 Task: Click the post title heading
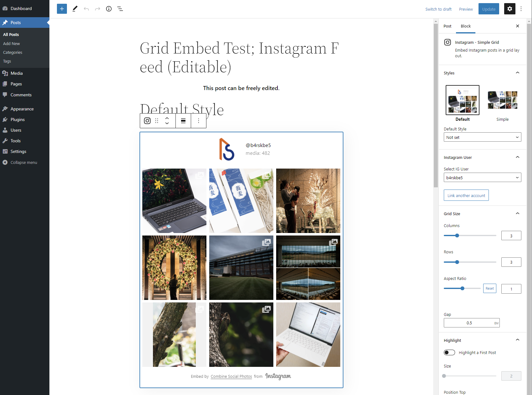pyautogui.click(x=240, y=57)
